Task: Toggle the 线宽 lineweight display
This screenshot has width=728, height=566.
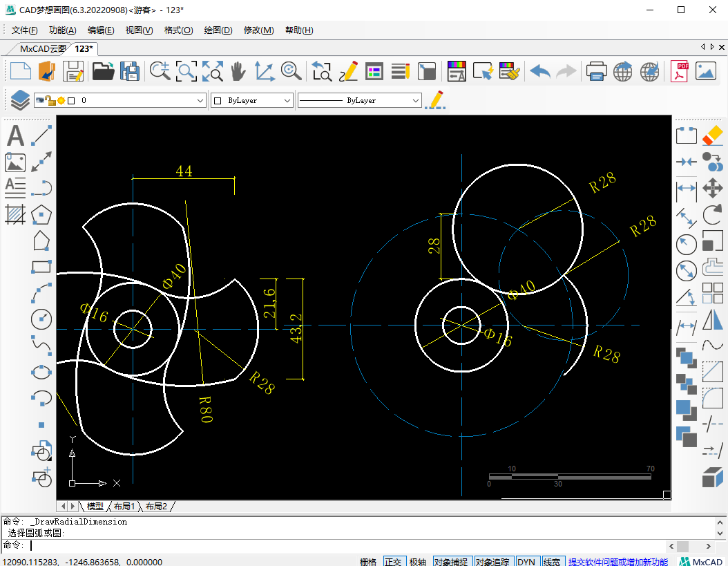Action: click(x=553, y=561)
